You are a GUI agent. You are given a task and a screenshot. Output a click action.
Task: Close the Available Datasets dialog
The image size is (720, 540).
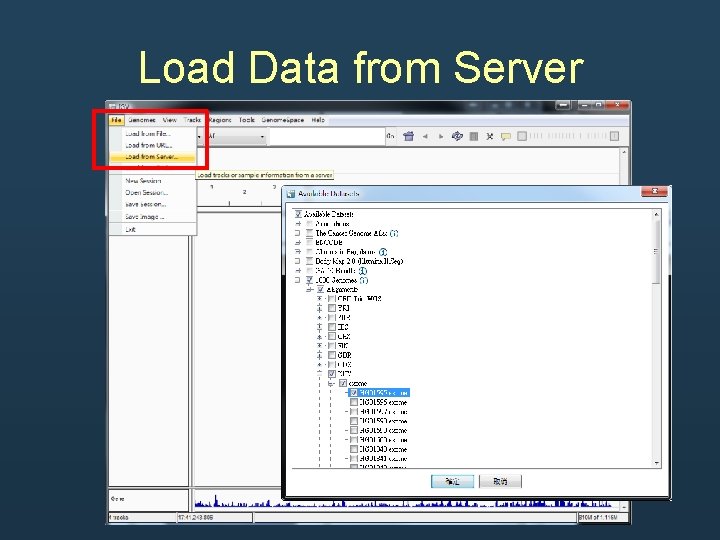tap(654, 191)
